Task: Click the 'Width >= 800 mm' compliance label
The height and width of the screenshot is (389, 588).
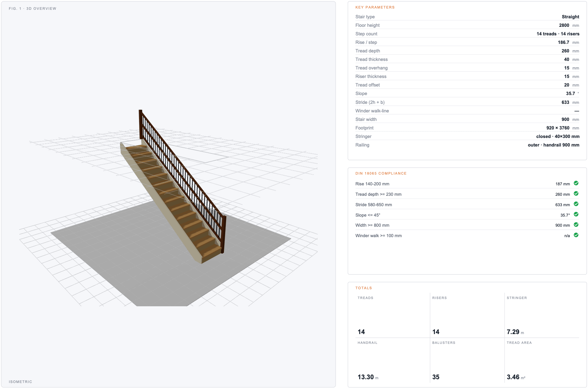Action: pyautogui.click(x=372, y=225)
